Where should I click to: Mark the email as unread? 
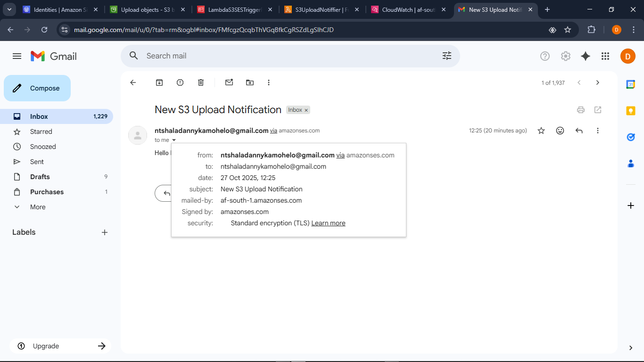point(229,82)
